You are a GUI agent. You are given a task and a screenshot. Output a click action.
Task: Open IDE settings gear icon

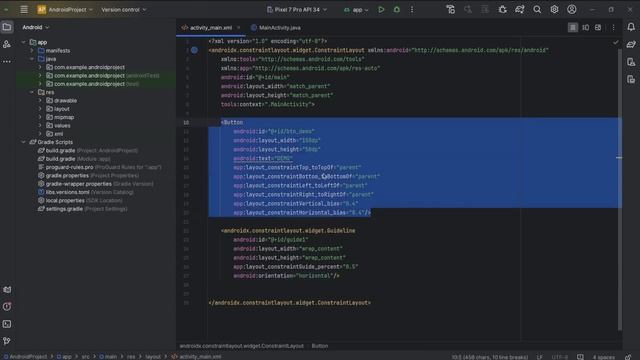pyautogui.click(x=554, y=9)
